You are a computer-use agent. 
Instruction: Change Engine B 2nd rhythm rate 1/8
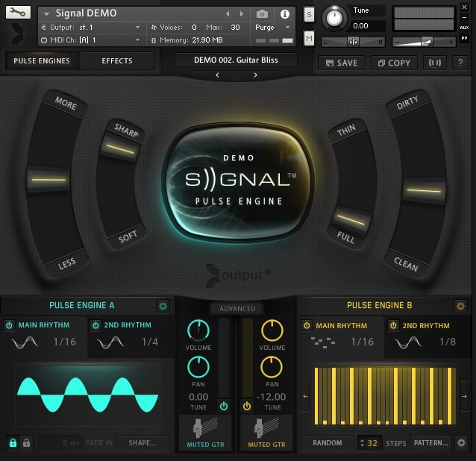pyautogui.click(x=448, y=342)
